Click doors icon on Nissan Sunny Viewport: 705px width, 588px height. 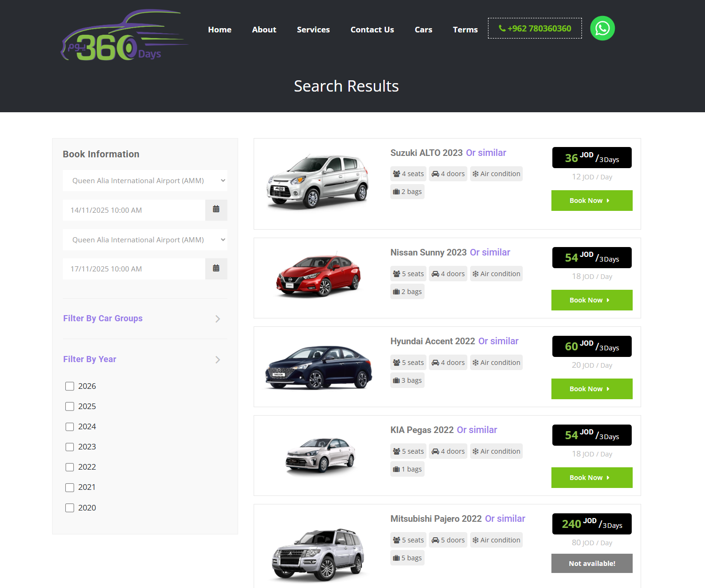435,274
